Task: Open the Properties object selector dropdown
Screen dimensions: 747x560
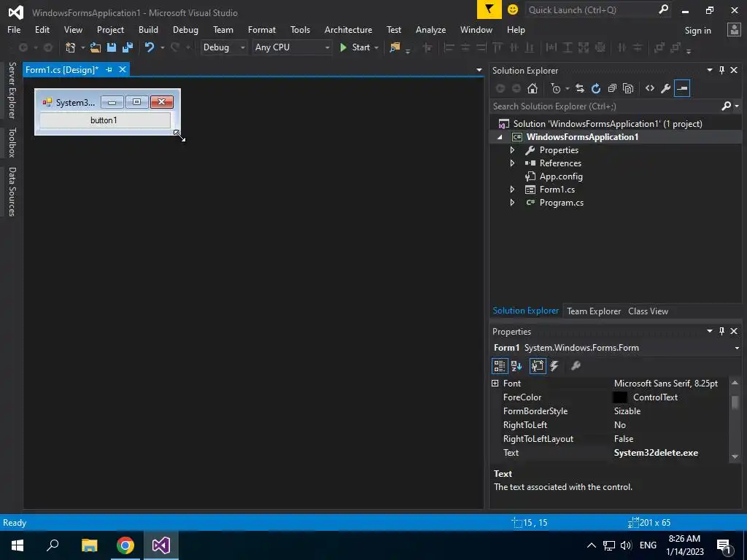Action: pos(737,348)
